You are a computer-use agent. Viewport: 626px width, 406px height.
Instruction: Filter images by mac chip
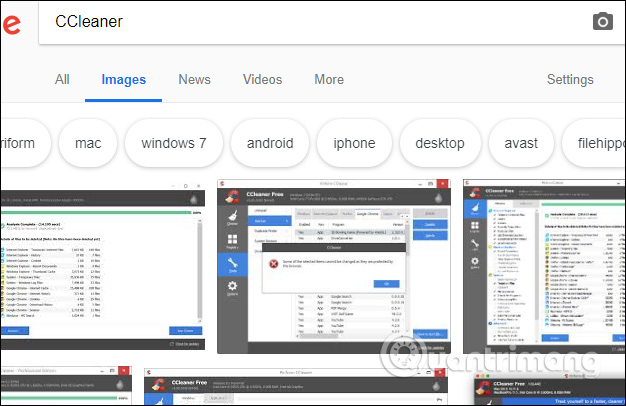click(x=88, y=143)
